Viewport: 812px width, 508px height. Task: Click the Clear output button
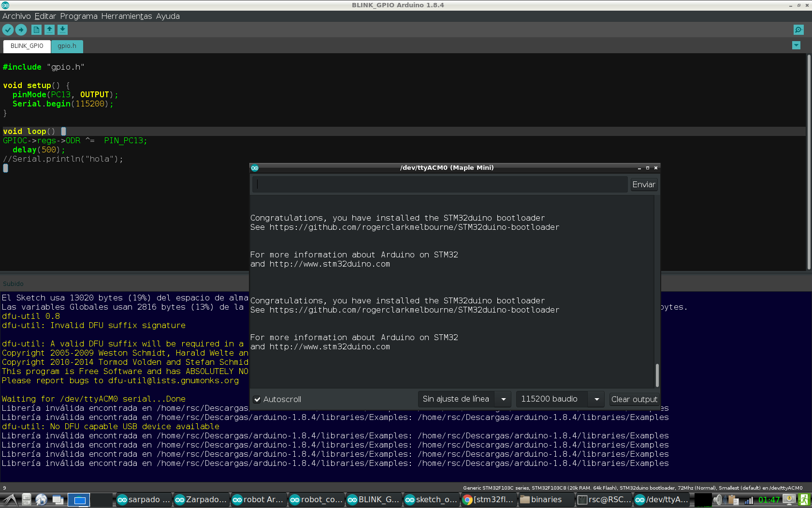click(x=634, y=399)
